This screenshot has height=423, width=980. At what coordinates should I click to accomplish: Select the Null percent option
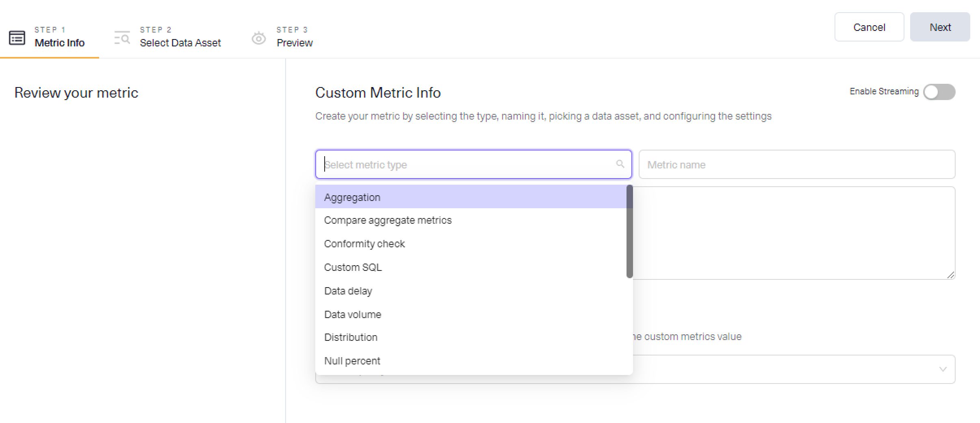pyautogui.click(x=352, y=361)
